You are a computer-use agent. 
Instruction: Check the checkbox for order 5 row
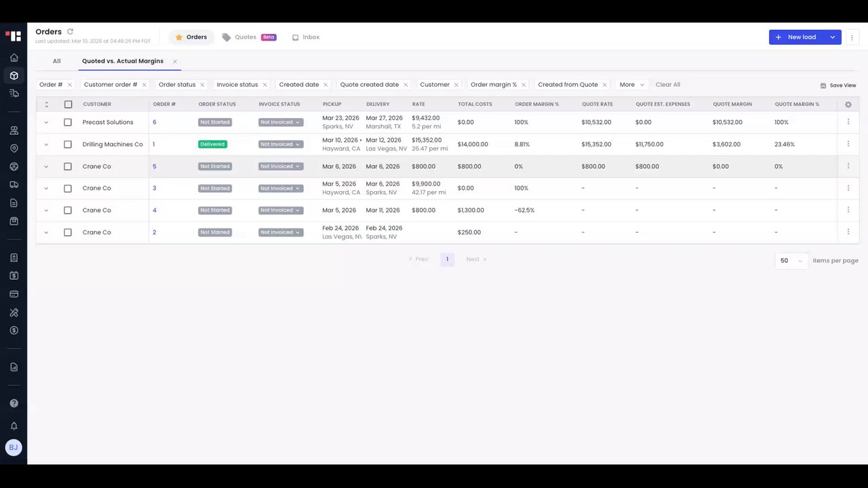tap(68, 167)
